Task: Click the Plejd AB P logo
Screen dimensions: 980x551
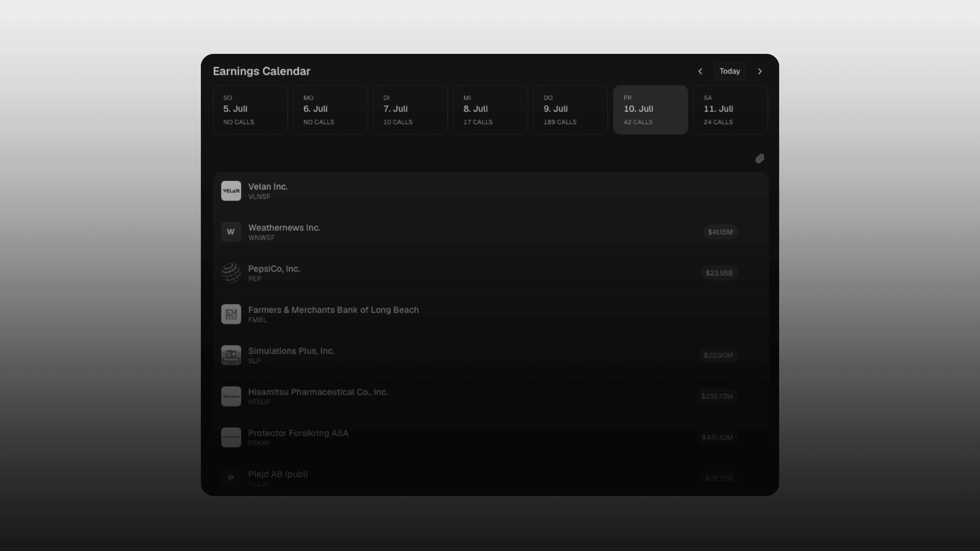Action: [x=231, y=478]
